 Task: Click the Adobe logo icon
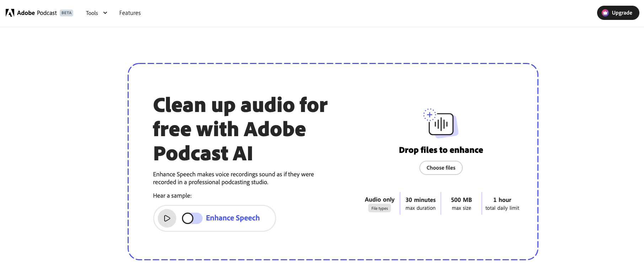coord(10,13)
